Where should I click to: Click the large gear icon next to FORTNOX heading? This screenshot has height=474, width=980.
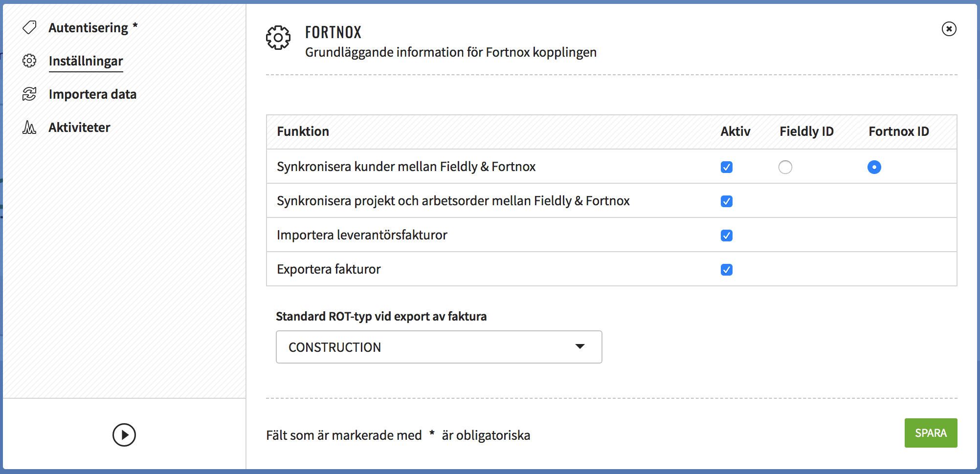(278, 38)
